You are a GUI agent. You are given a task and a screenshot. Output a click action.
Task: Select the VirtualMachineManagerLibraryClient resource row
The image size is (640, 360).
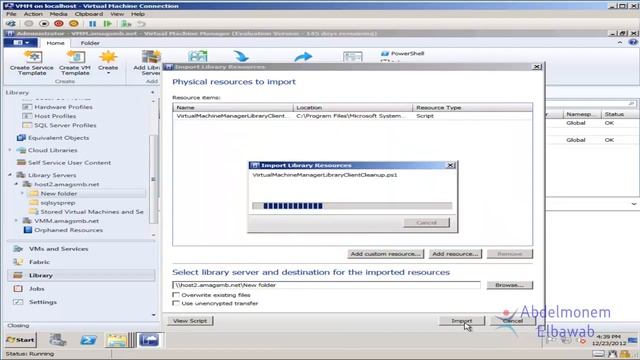[352, 116]
